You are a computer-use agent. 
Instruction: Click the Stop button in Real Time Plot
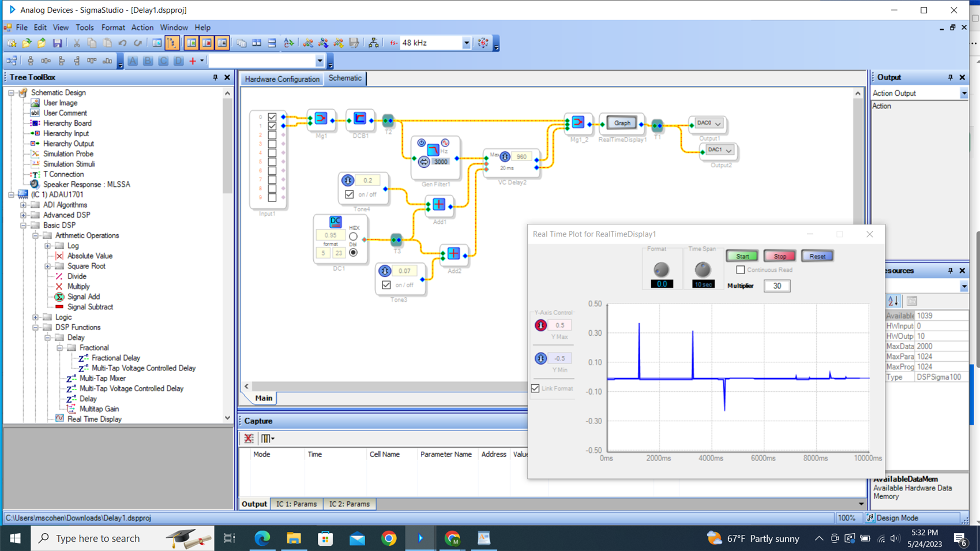(780, 256)
